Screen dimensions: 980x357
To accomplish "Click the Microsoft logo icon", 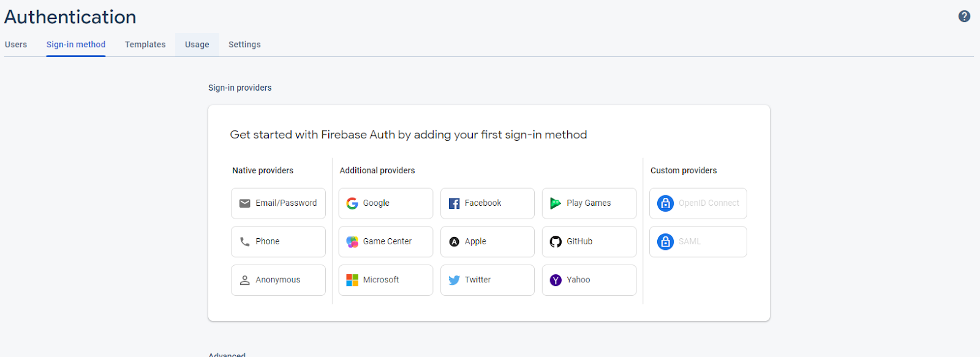I will (x=352, y=280).
